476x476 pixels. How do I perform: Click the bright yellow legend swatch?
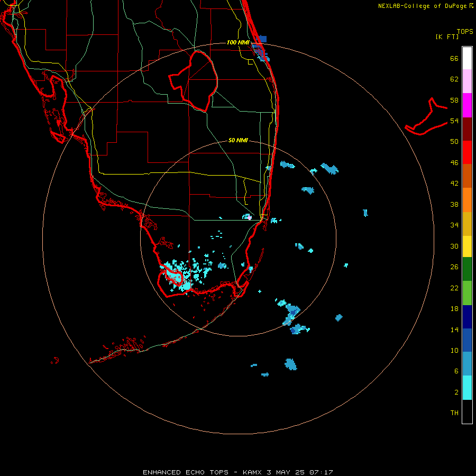[467, 246]
